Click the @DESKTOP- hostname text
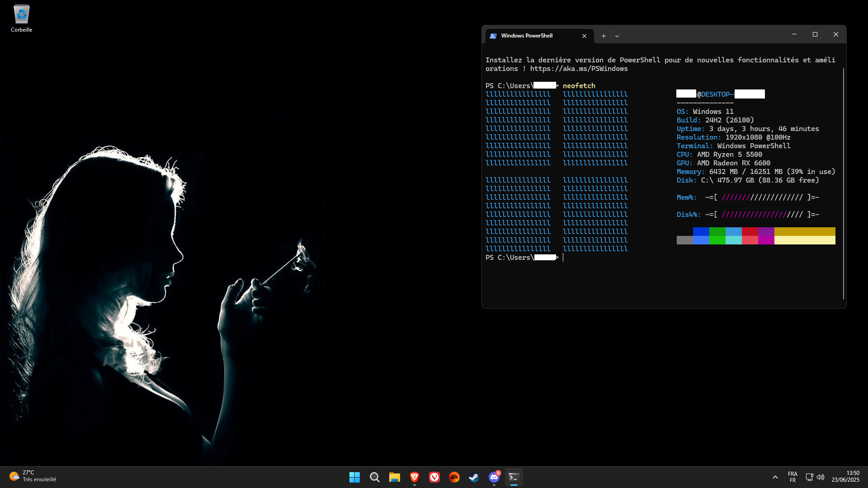 [x=715, y=94]
